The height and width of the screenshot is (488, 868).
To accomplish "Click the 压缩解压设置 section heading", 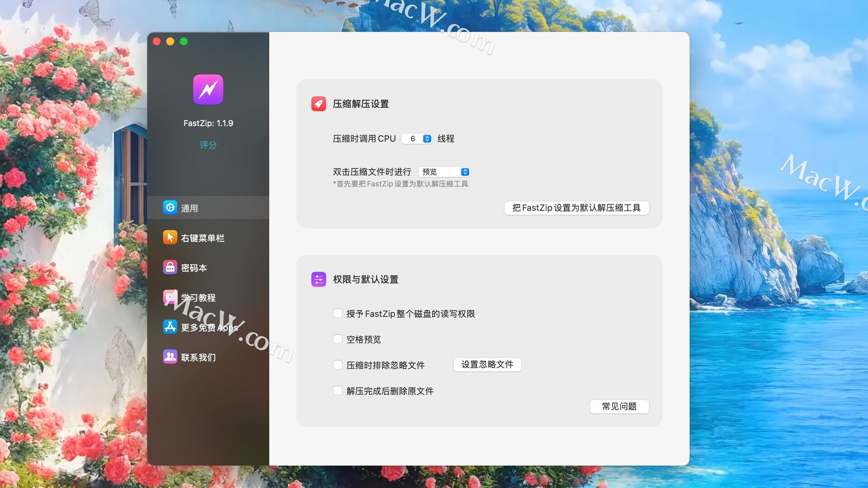I will 361,104.
